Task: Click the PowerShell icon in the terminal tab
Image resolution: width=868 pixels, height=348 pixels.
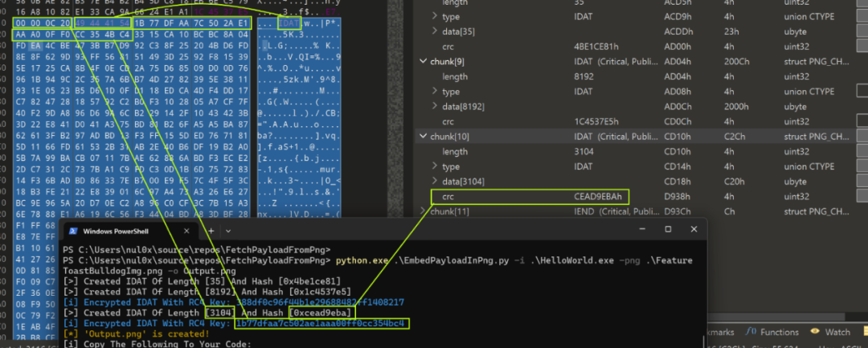Action: click(72, 231)
